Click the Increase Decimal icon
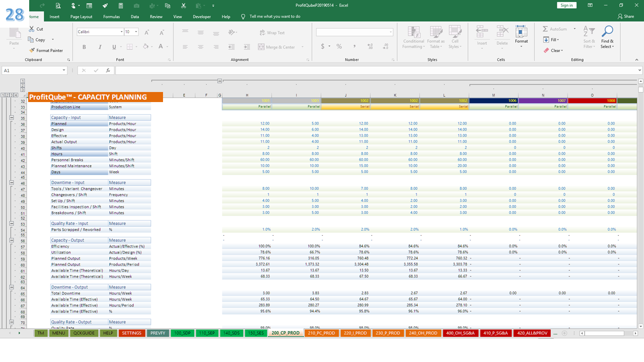The width and height of the screenshot is (644, 362). pyautogui.click(x=370, y=46)
